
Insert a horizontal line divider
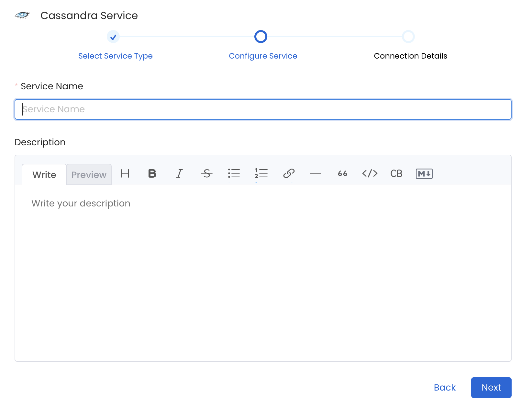315,174
